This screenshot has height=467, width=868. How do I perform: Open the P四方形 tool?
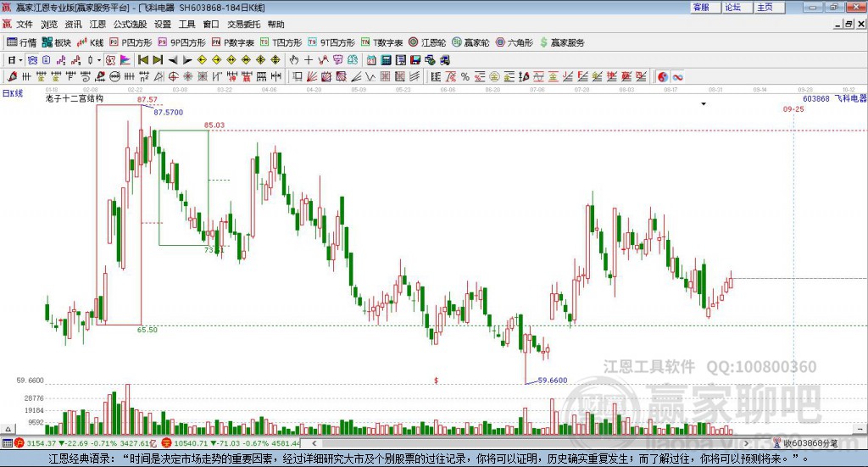(x=131, y=42)
